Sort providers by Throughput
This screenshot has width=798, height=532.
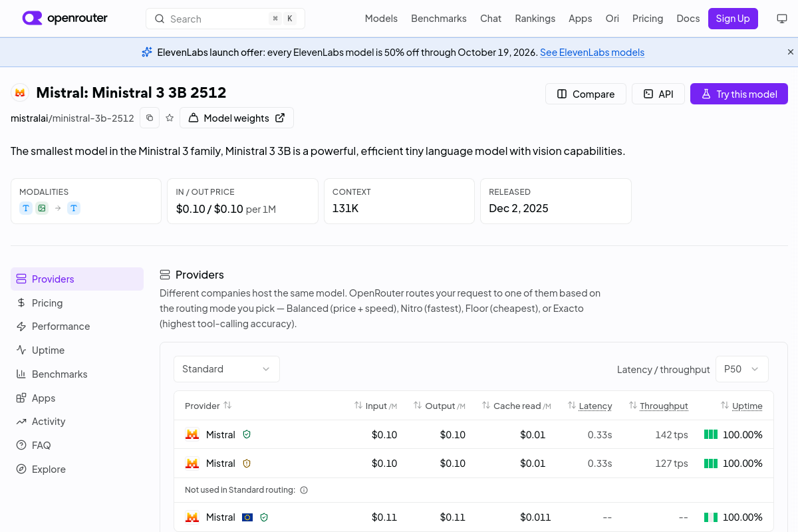[658, 406]
